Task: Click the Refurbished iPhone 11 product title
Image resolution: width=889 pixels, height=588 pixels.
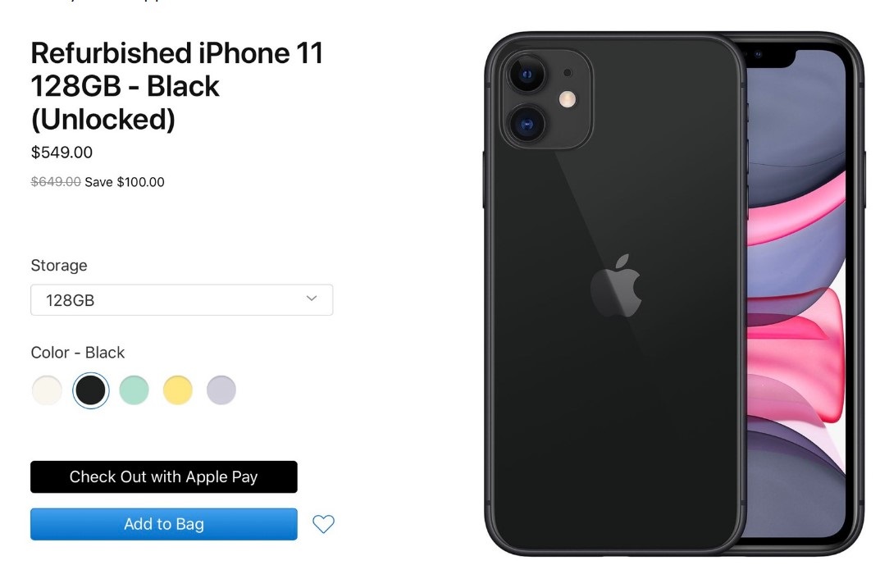Action: (x=177, y=86)
